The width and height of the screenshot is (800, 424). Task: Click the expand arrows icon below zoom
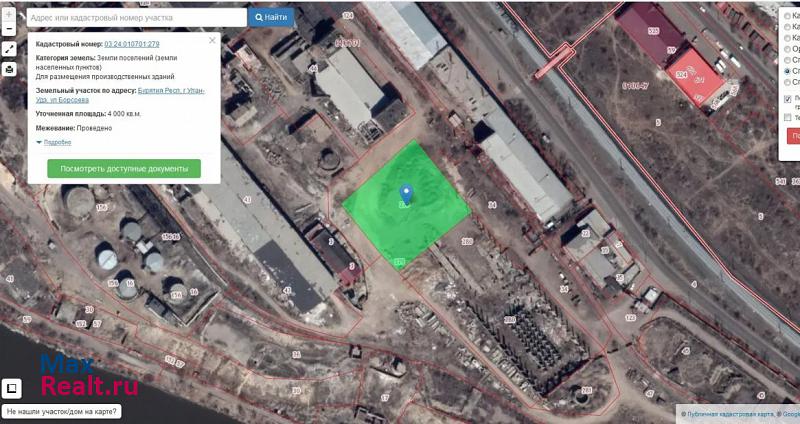coord(9,49)
